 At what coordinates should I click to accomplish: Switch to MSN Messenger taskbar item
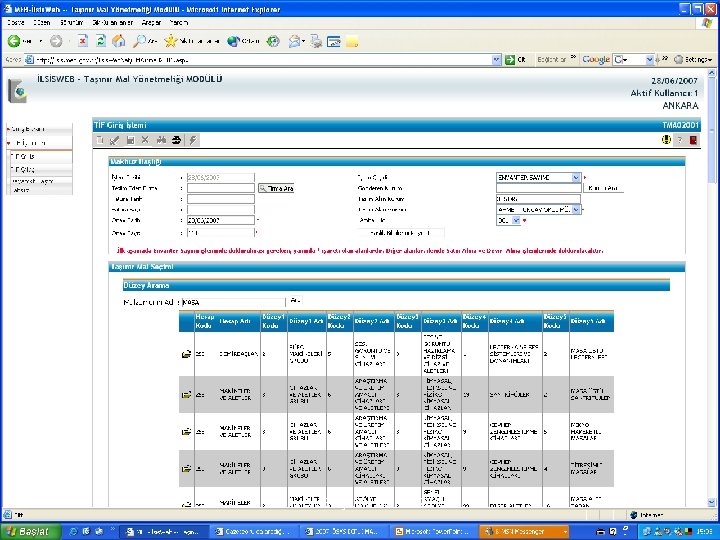523,532
